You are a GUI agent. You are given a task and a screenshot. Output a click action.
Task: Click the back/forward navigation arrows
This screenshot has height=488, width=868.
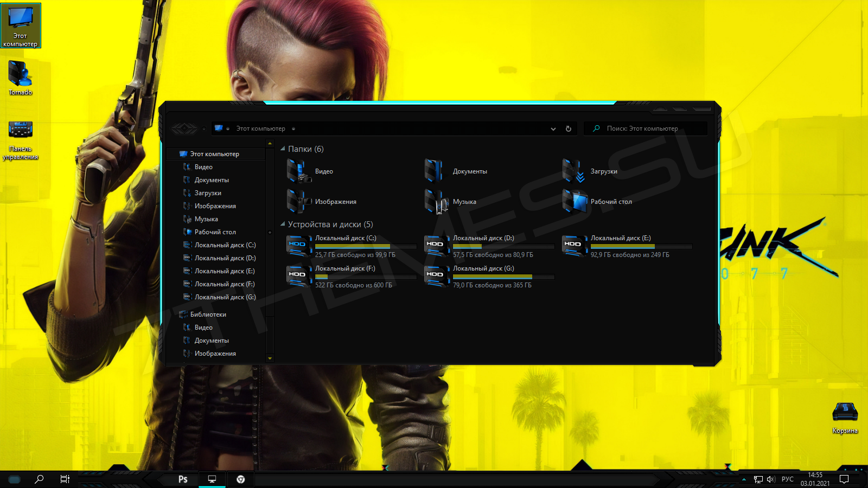(x=184, y=129)
